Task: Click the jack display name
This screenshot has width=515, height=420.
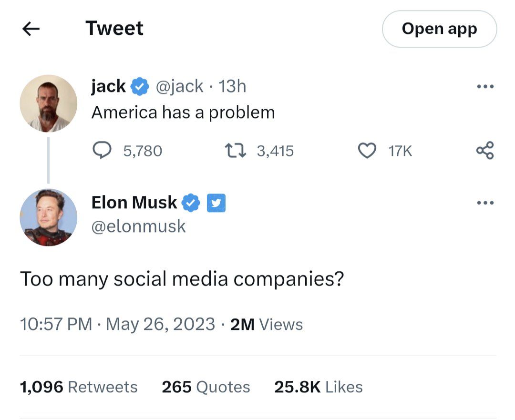Action: pyautogui.click(x=108, y=86)
